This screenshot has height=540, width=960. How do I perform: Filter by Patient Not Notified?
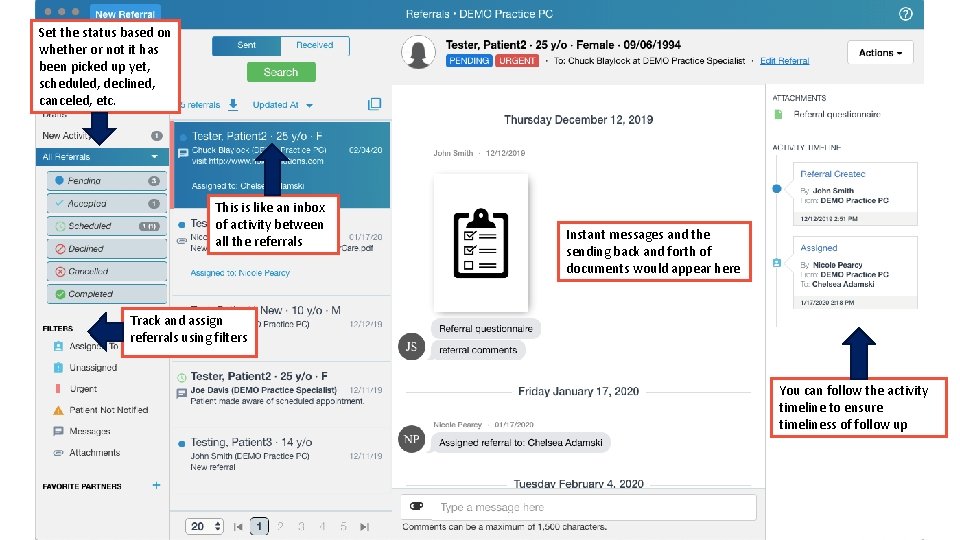pyautogui.click(x=108, y=410)
